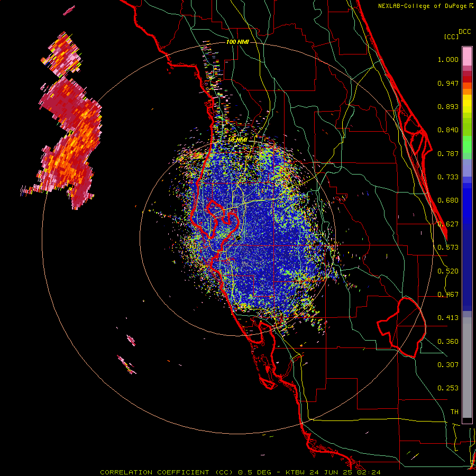Click the 0.5 DEG elevation text
The width and height of the screenshot is (476, 476).
pos(255,472)
